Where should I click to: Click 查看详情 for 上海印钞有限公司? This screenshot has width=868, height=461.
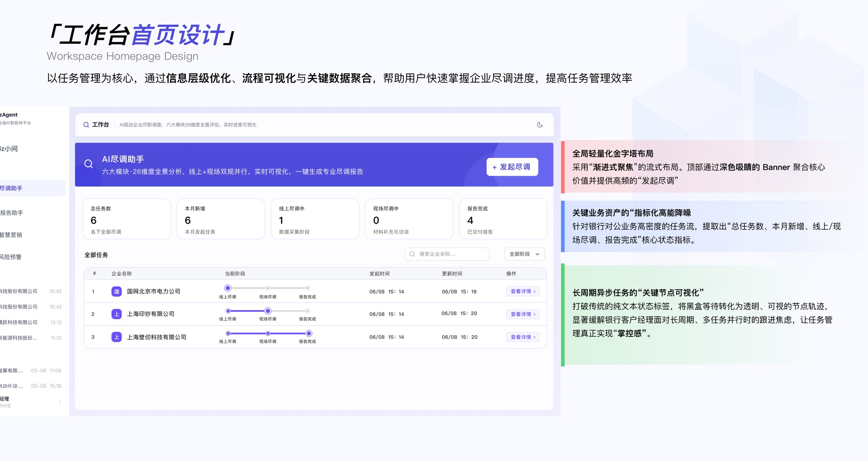(x=523, y=314)
